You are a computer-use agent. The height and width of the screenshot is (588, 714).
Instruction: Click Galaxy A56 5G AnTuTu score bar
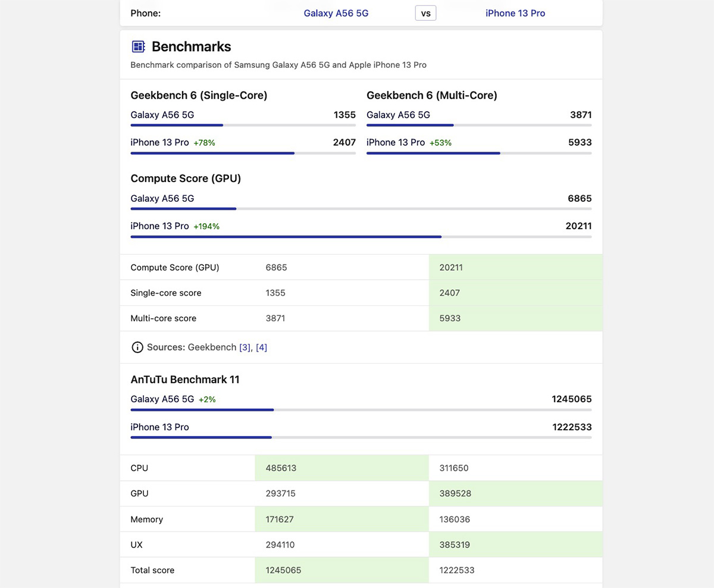202,409
